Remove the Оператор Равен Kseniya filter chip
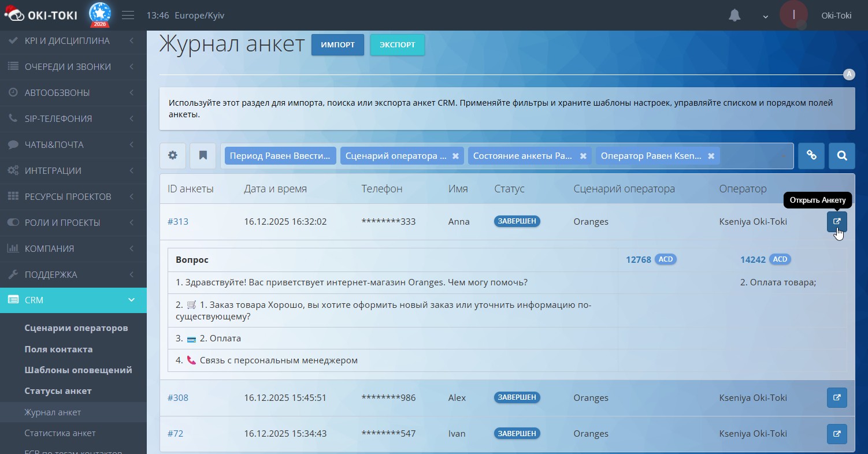868x454 pixels. (711, 155)
